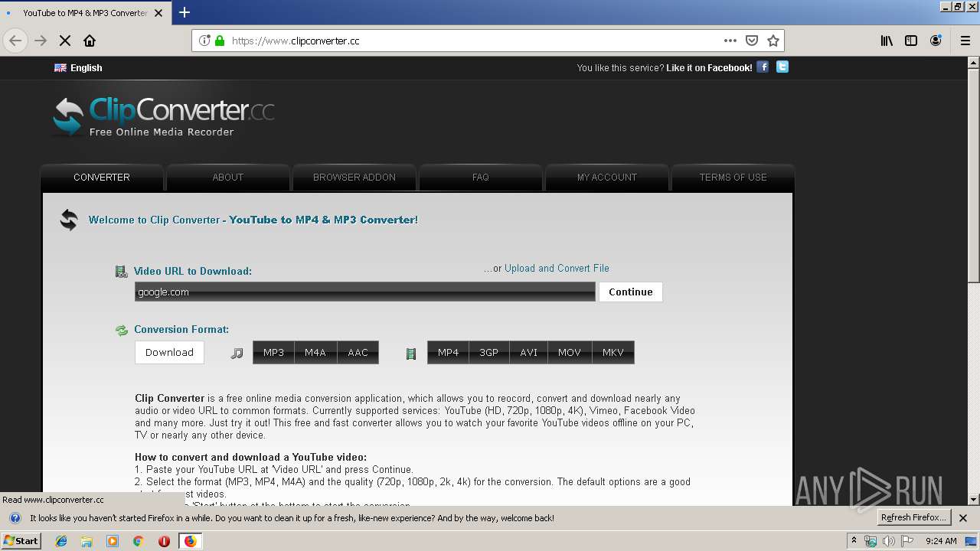Toggle the sidebar view
The width and height of the screenshot is (980, 551).
(x=911, y=41)
